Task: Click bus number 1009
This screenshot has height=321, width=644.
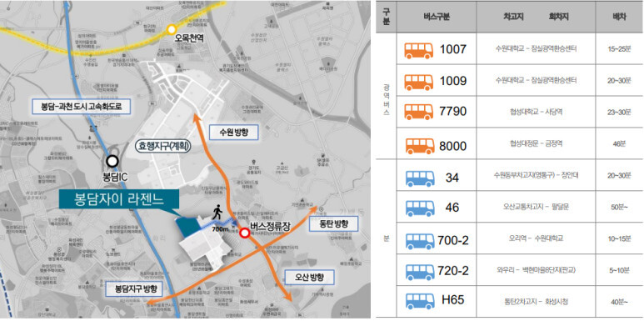Action: pos(453,82)
